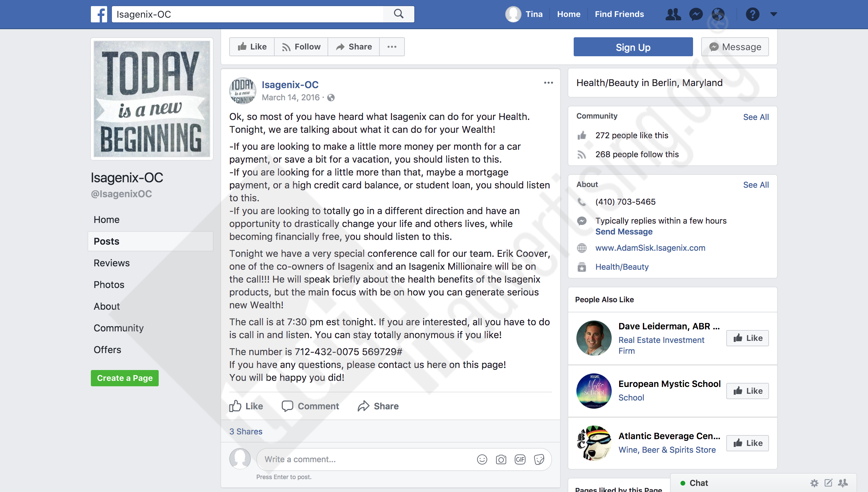Image resolution: width=868 pixels, height=492 pixels.
Task: Open Atlantic Beverage Center thumbnail
Action: pyautogui.click(x=594, y=443)
